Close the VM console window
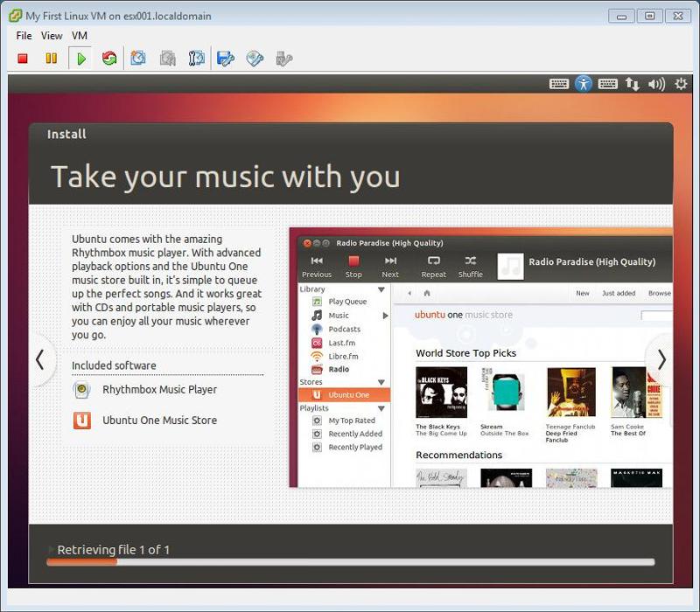700x612 pixels. 678,16
